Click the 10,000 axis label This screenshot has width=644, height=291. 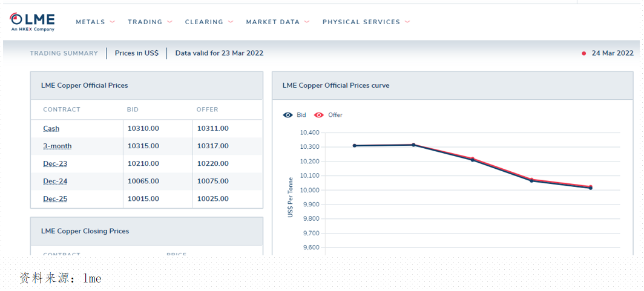310,190
